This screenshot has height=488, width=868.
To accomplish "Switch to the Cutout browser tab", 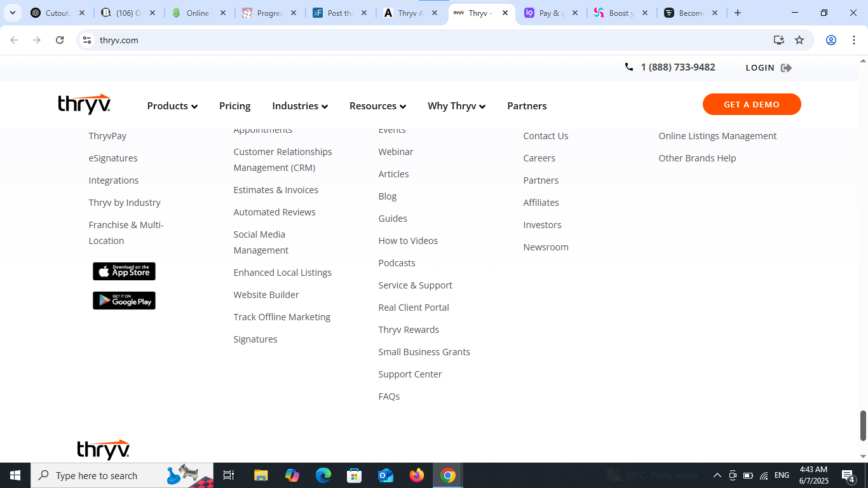I will pyautogui.click(x=58, y=13).
